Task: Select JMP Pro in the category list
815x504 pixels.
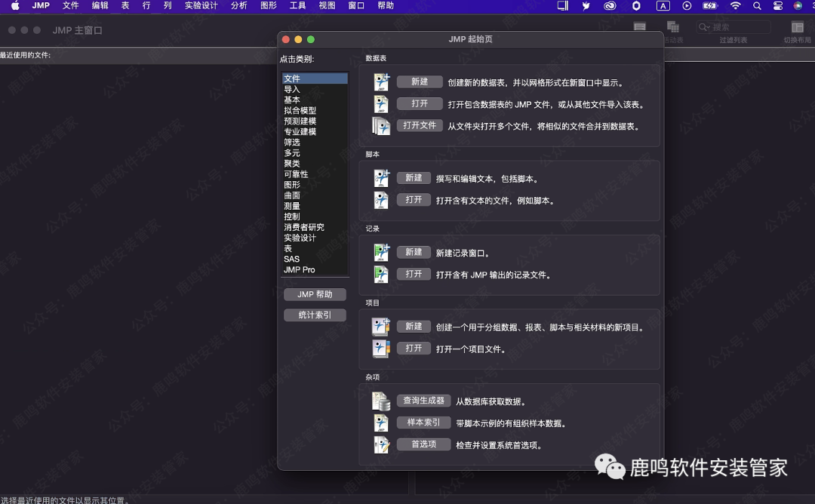Action: coord(315,269)
